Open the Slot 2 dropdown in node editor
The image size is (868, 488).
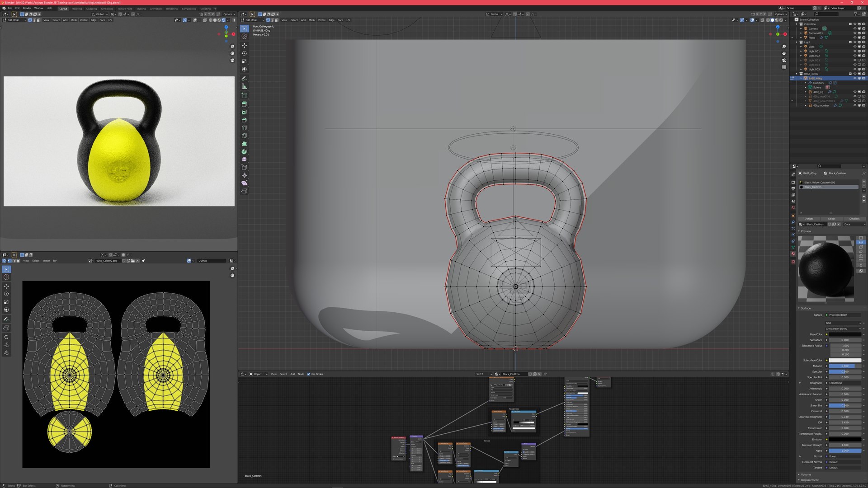coord(483,374)
